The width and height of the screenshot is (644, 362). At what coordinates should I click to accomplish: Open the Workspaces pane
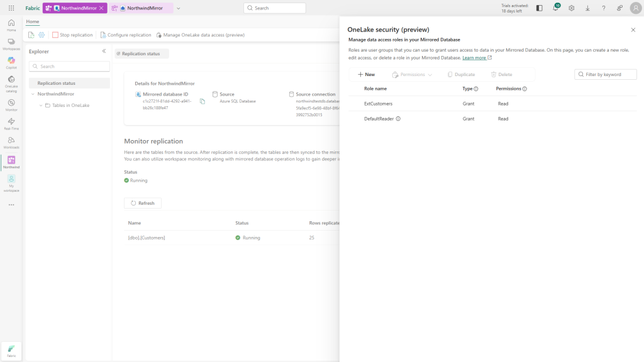[11, 43]
